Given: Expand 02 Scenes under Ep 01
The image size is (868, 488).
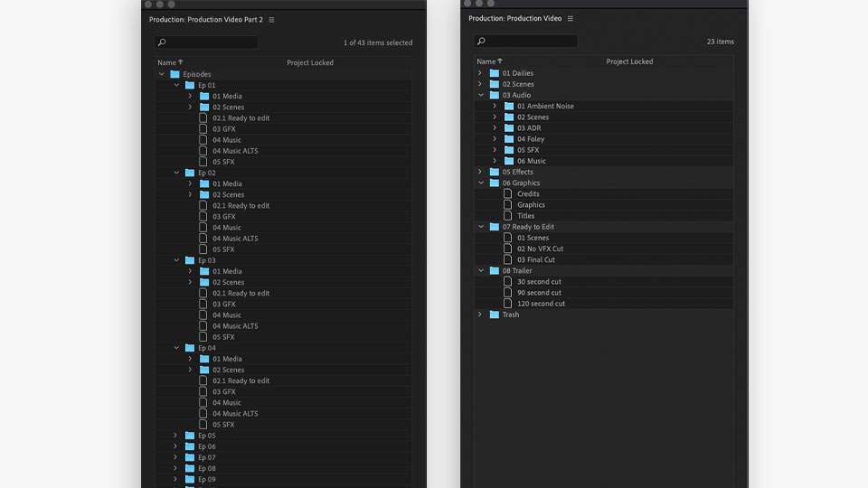Looking at the screenshot, I should click(x=190, y=107).
